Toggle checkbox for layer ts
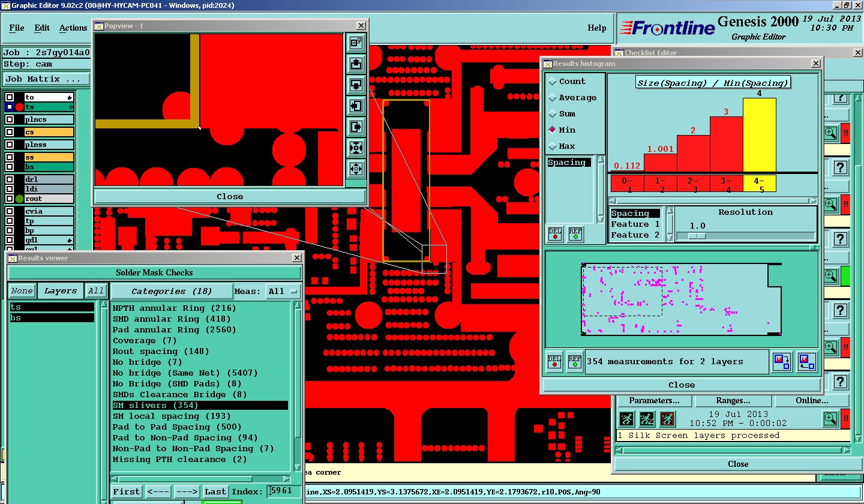 (10, 107)
